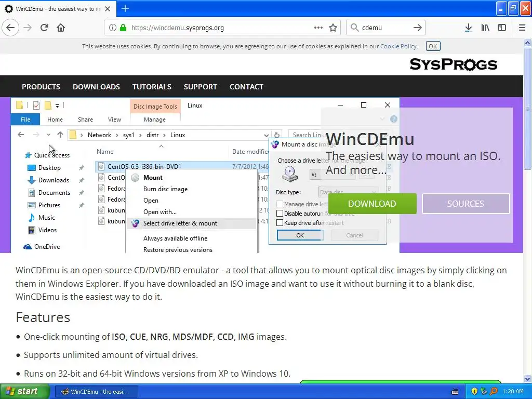The height and width of the screenshot is (399, 532).
Task: Open the PRODUCTS navigation menu
Action: tap(41, 87)
